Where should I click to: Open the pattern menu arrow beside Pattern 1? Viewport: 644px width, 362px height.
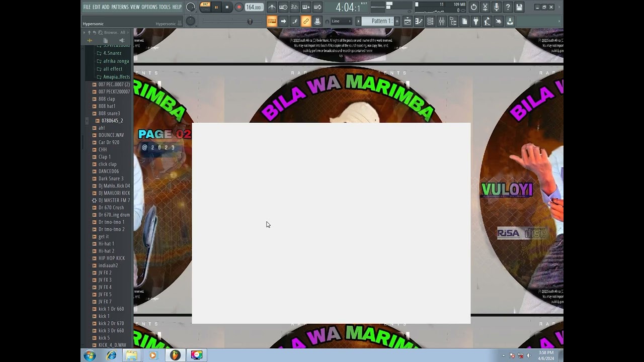[x=358, y=21]
